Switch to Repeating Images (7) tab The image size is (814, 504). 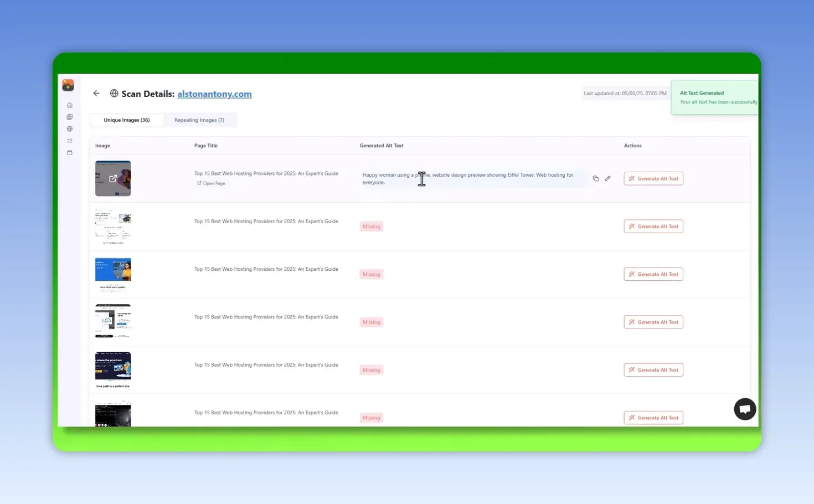click(199, 120)
